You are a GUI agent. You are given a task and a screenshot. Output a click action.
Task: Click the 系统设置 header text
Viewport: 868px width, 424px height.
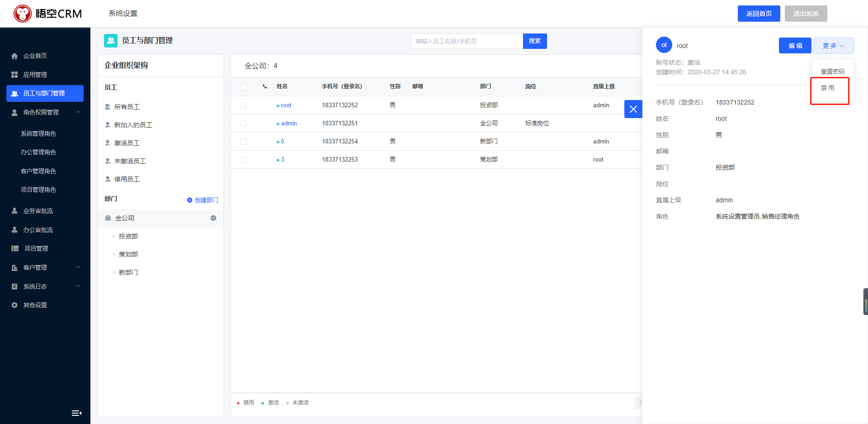coord(123,14)
